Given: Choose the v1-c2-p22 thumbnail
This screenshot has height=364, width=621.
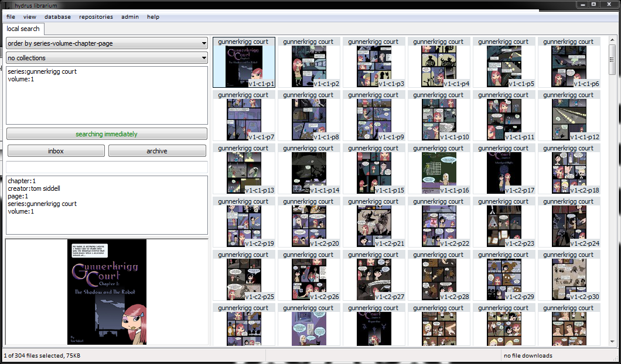Looking at the screenshot, I should point(439,222).
